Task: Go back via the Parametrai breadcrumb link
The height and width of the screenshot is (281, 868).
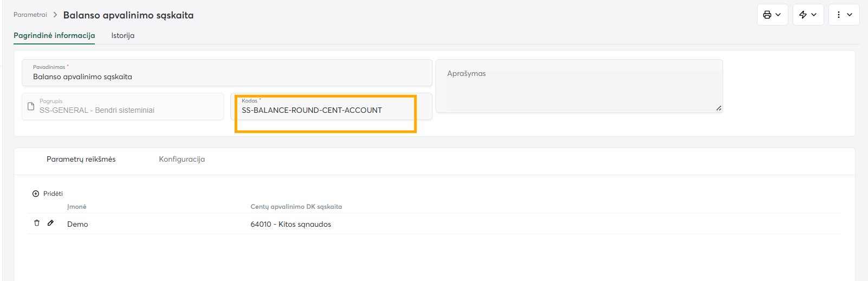Action: [30, 15]
